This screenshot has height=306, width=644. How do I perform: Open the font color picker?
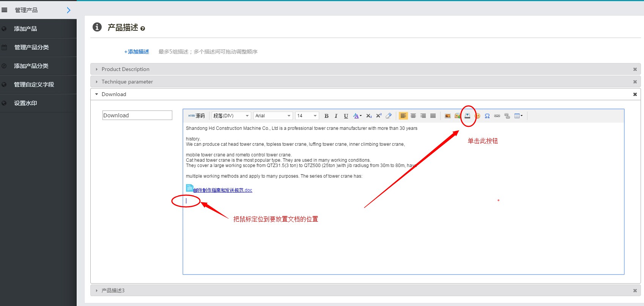(356, 116)
